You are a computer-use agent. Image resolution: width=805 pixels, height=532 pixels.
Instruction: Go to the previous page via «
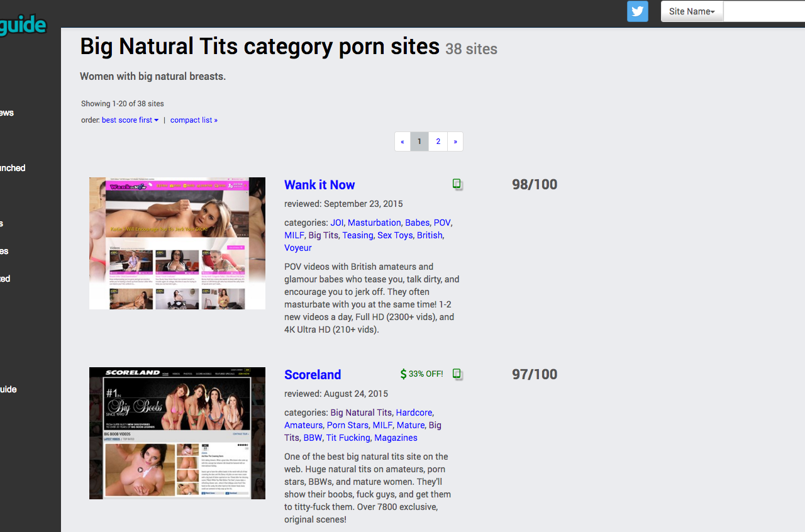click(402, 141)
